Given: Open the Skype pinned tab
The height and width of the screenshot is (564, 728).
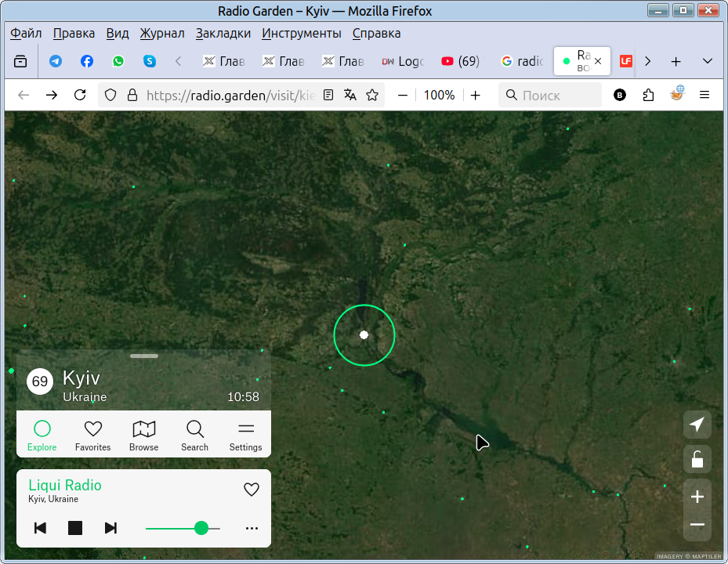Looking at the screenshot, I should point(150,61).
